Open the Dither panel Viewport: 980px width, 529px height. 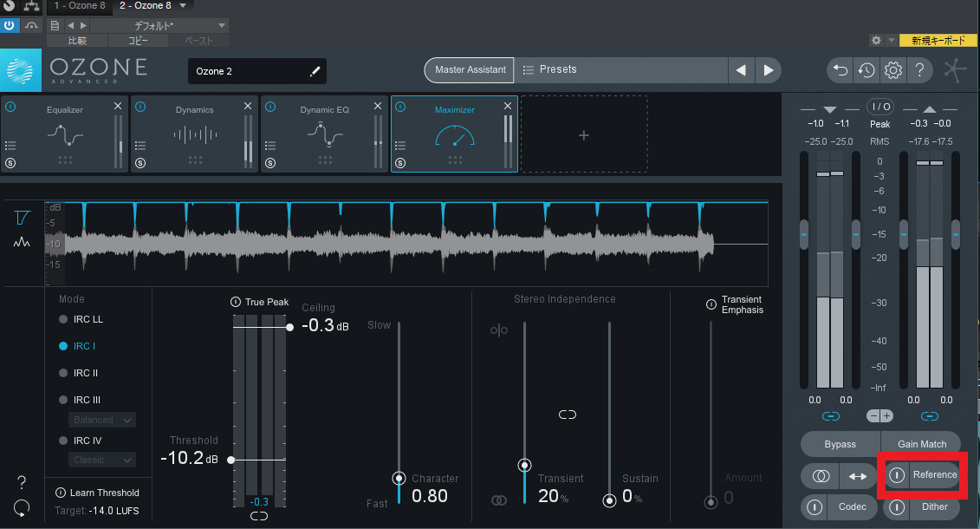[934, 507]
